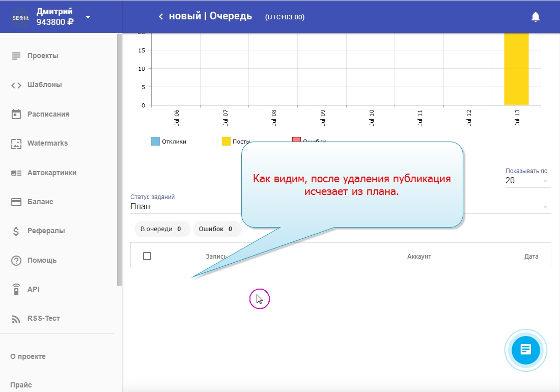Open Автокартинки using its sidebar icon
560x392 pixels.
coord(16,173)
